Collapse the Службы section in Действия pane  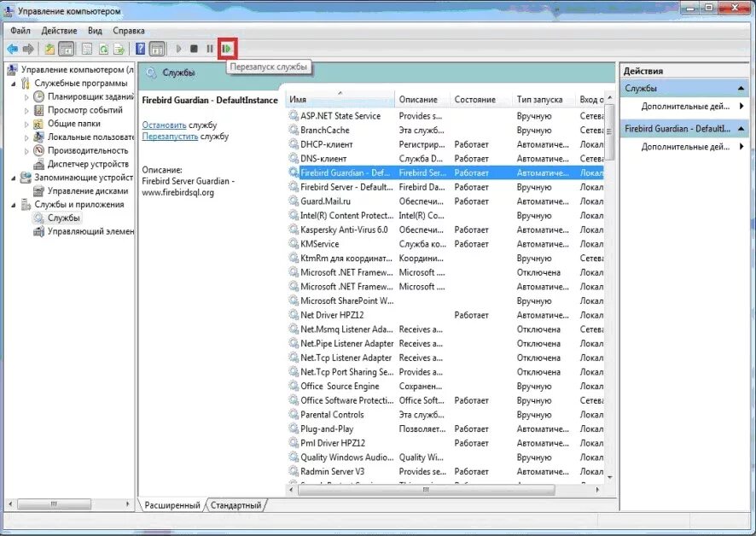pyautogui.click(x=741, y=88)
